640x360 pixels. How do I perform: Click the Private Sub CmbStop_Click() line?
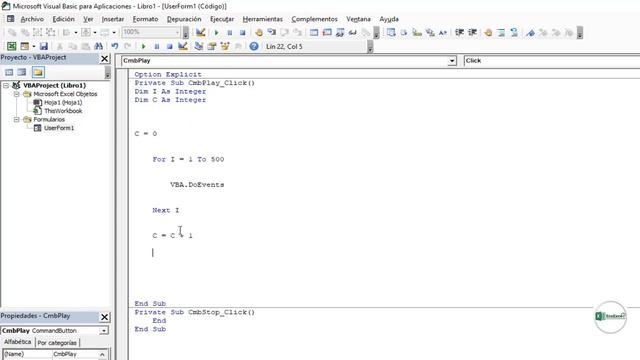tap(195, 312)
